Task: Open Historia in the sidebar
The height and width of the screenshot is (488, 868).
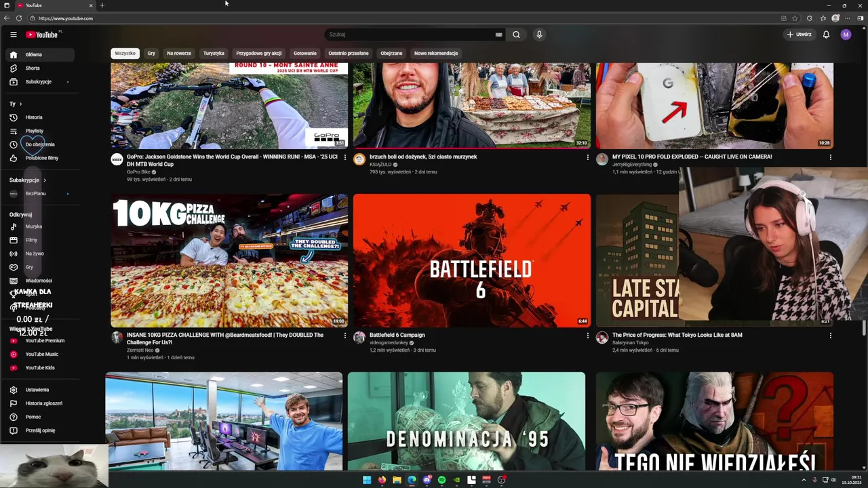Action: [40, 117]
